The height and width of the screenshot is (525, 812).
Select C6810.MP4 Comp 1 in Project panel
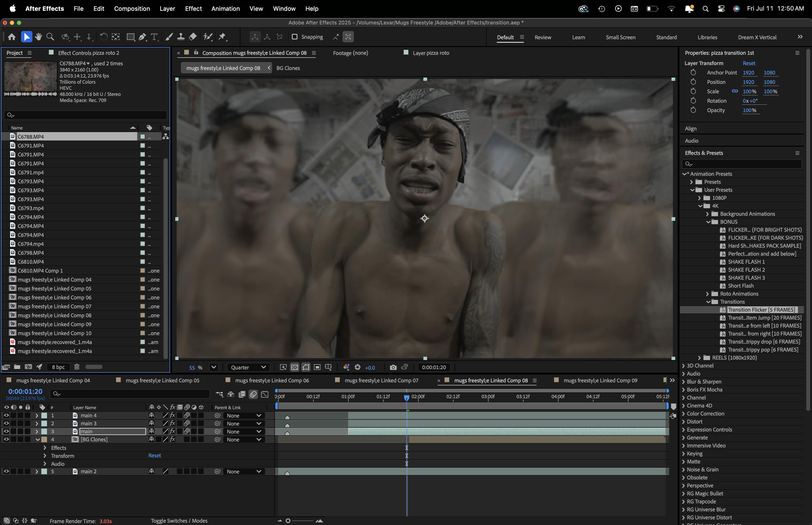(x=40, y=271)
